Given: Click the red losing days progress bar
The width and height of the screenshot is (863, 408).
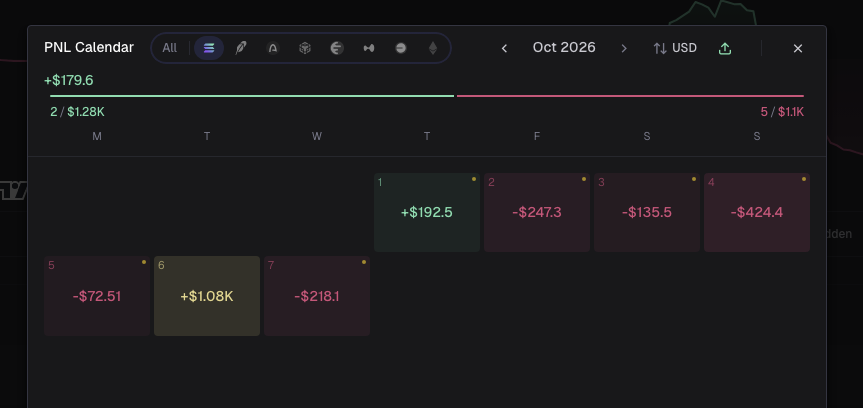Looking at the screenshot, I should click(630, 96).
